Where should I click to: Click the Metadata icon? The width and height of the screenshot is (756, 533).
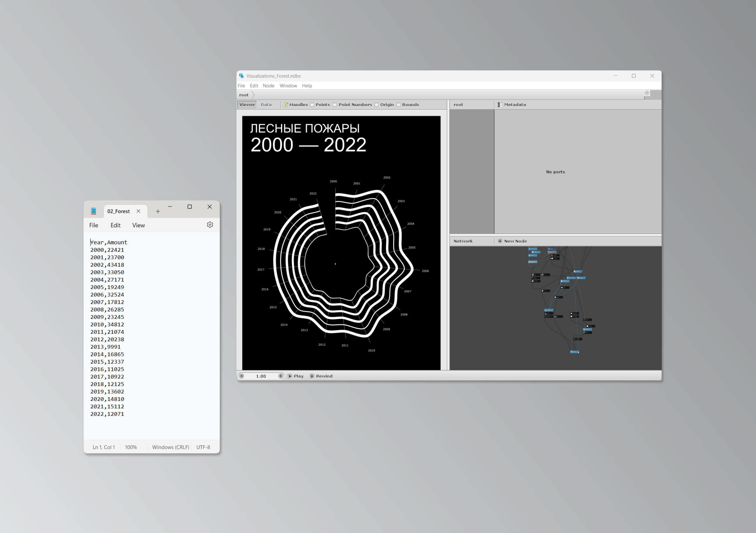pyautogui.click(x=500, y=105)
